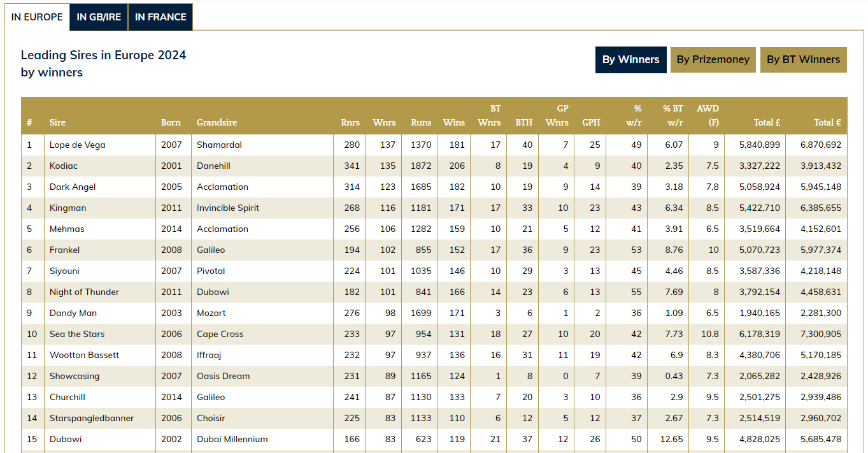Open the Dubawi row in position 15
868x453 pixels.
[x=66, y=439]
